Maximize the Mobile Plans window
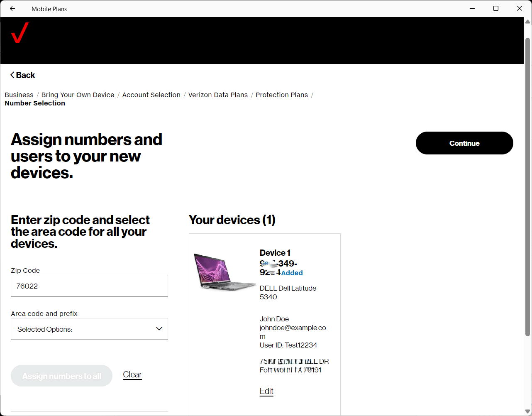The height and width of the screenshot is (416, 532). (x=496, y=9)
